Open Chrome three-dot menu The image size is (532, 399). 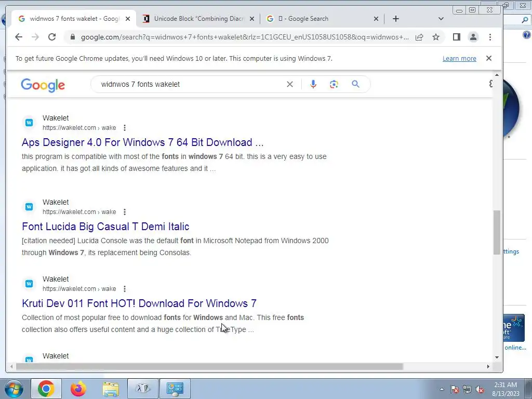coord(490,37)
